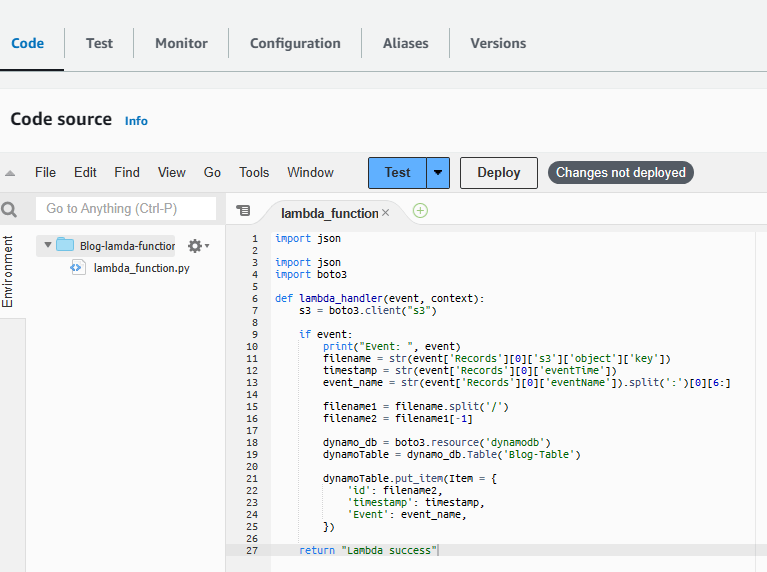Viewport: 767px width, 572px height.
Task: Open lambda_function.py in the file tree
Action: [x=141, y=268]
